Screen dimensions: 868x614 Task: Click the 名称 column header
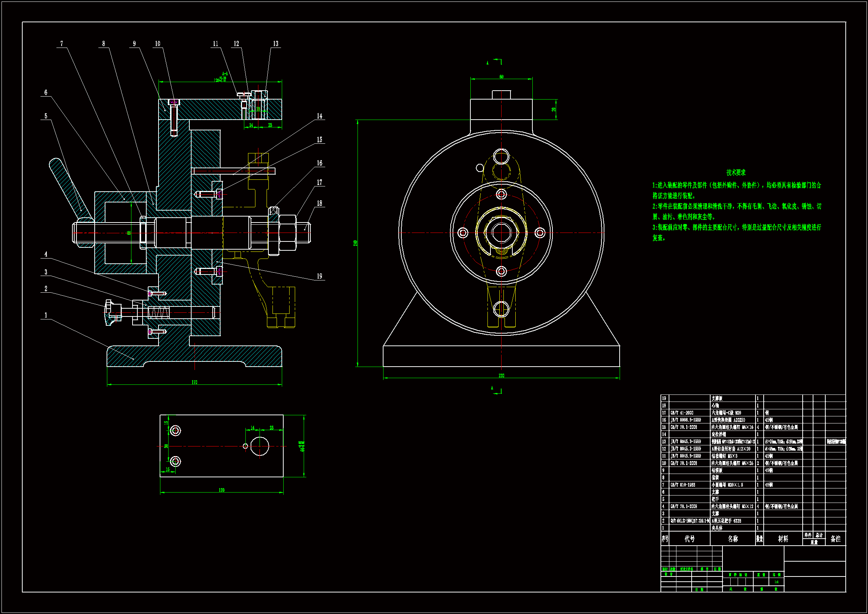click(x=732, y=539)
